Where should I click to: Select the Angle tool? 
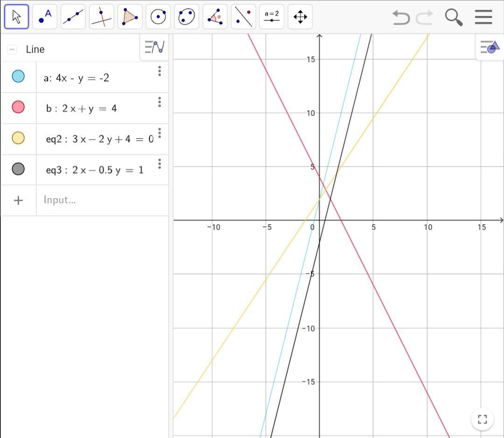[215, 17]
